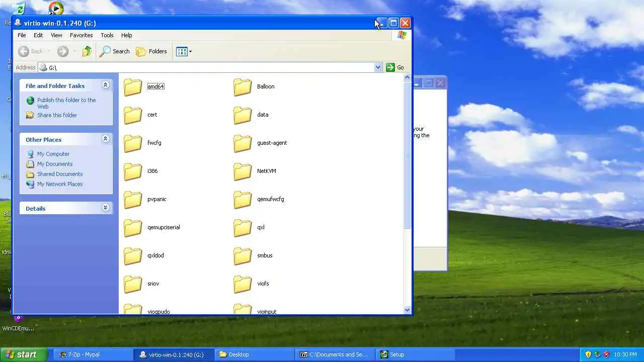Expand the Details panel

(x=105, y=208)
